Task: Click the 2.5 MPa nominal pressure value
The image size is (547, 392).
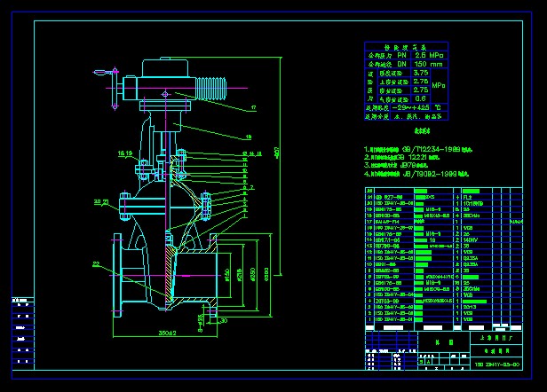Action: coord(427,56)
